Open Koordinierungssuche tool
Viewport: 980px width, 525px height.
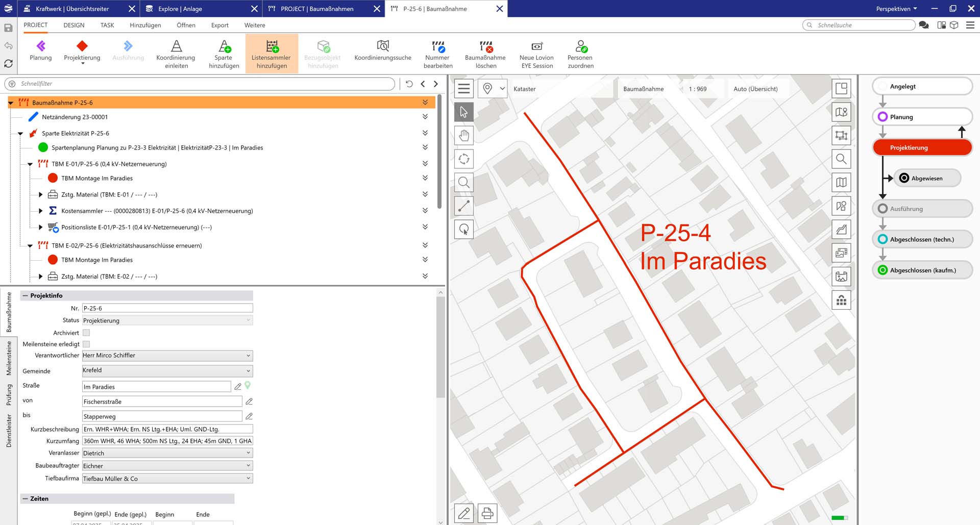(382, 47)
